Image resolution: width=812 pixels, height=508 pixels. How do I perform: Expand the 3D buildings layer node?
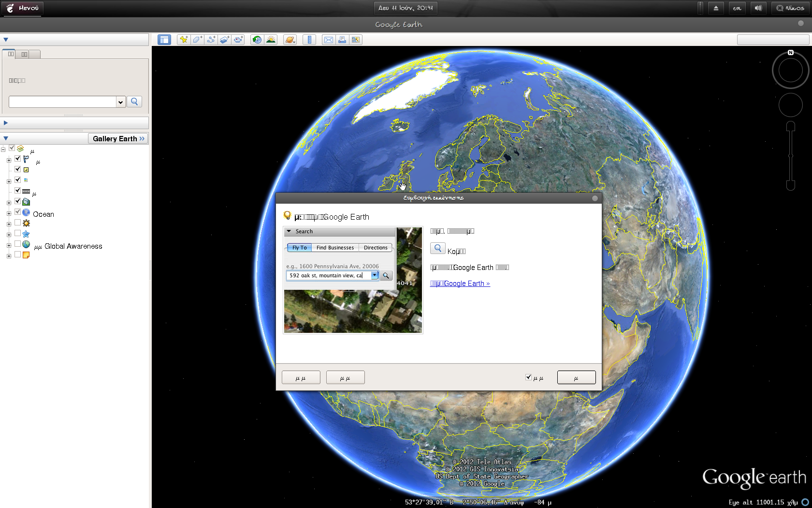tap(9, 203)
